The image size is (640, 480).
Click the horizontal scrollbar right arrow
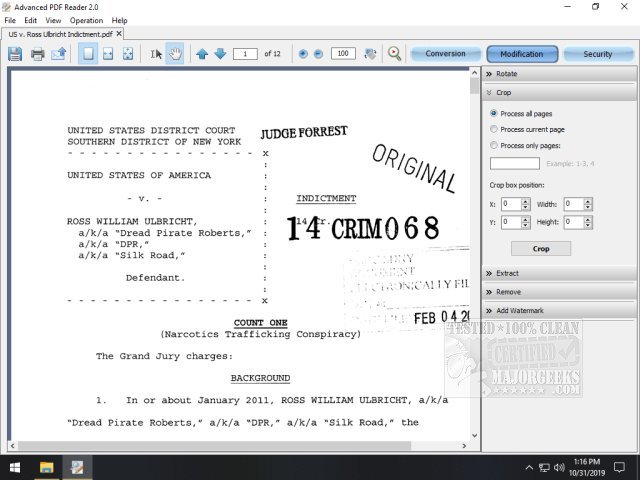[464, 446]
